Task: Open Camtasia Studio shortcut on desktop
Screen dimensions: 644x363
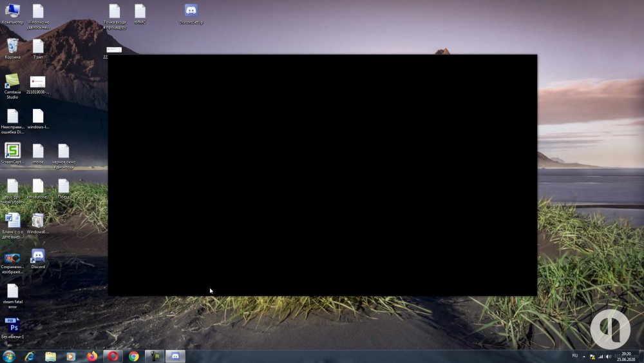Action: click(12, 81)
